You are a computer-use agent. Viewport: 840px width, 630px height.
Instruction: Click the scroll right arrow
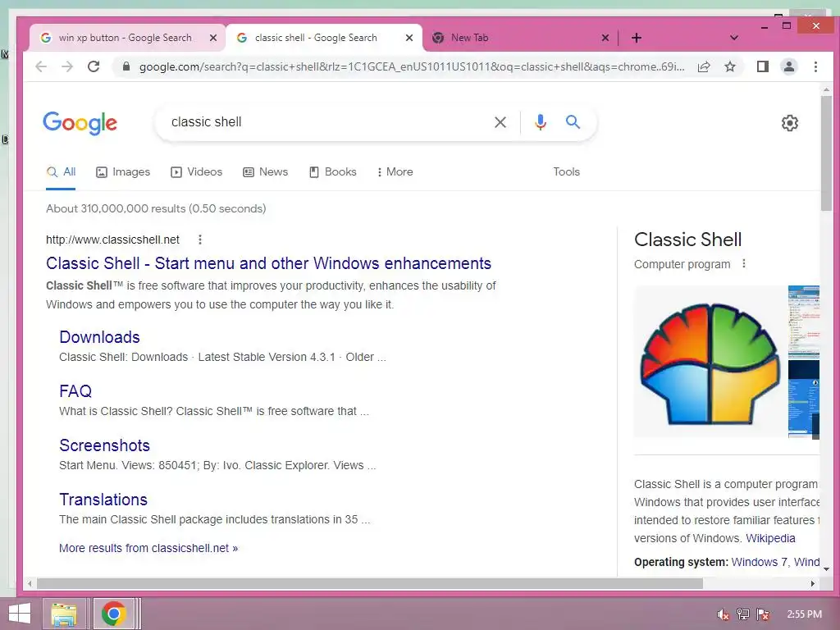pyautogui.click(x=813, y=583)
